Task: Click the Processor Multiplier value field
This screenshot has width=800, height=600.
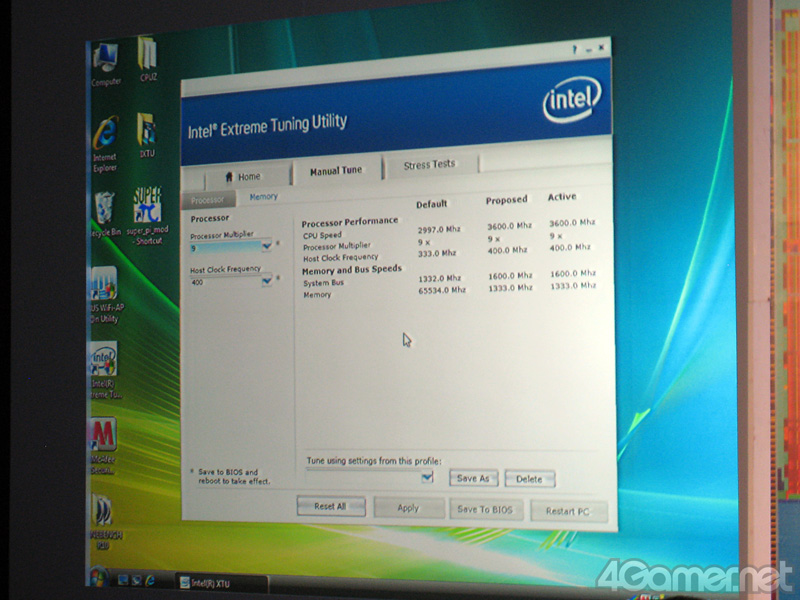Action: point(226,247)
